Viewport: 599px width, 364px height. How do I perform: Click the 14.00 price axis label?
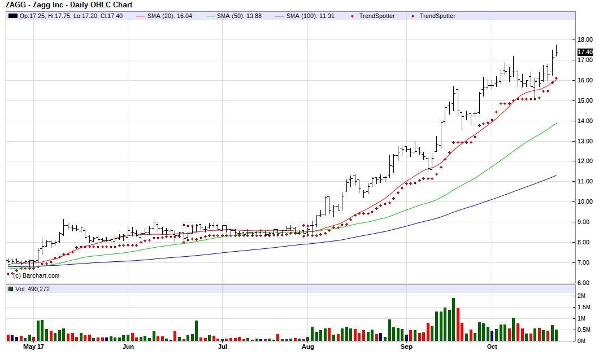click(585, 121)
